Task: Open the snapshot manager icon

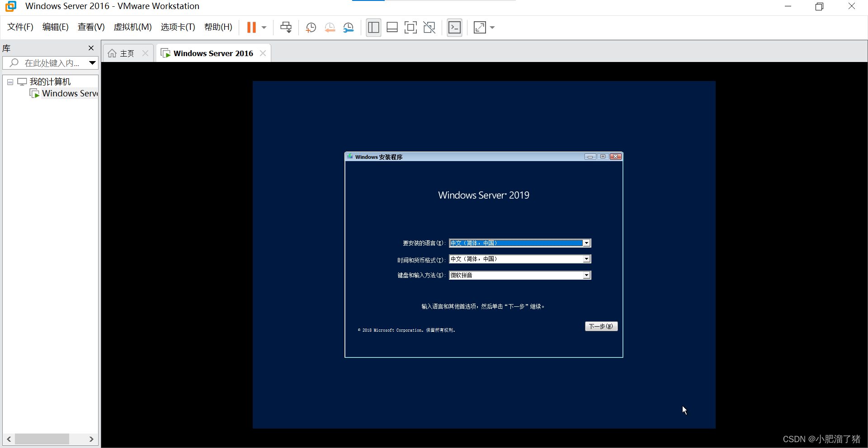Action: pos(349,28)
